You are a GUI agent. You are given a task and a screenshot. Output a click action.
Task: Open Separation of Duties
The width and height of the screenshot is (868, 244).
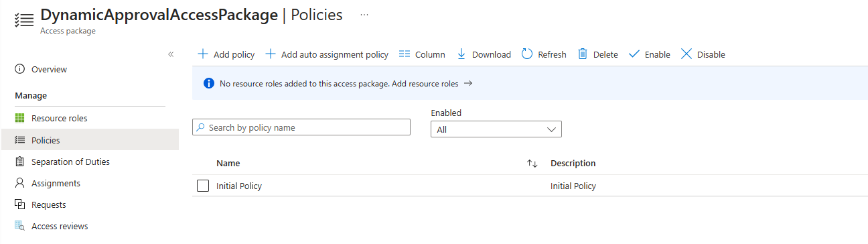tap(70, 162)
